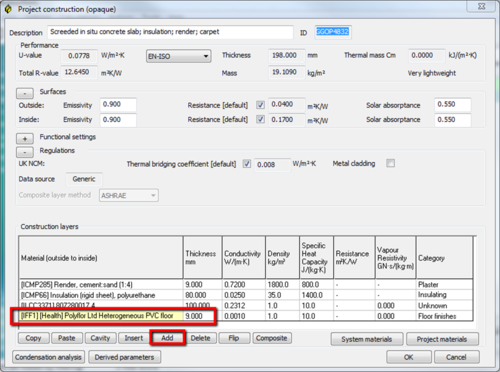Flip the construction layers

click(x=234, y=338)
